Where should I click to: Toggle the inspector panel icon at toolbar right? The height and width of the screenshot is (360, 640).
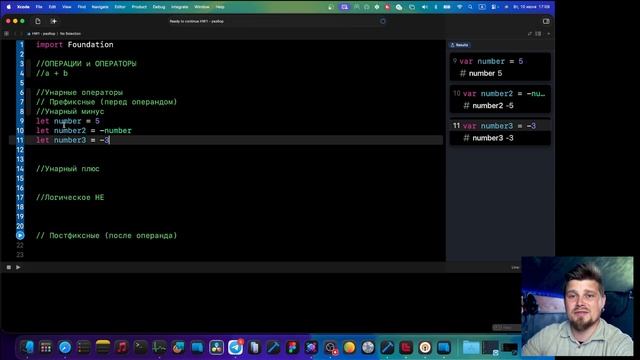[546, 21]
